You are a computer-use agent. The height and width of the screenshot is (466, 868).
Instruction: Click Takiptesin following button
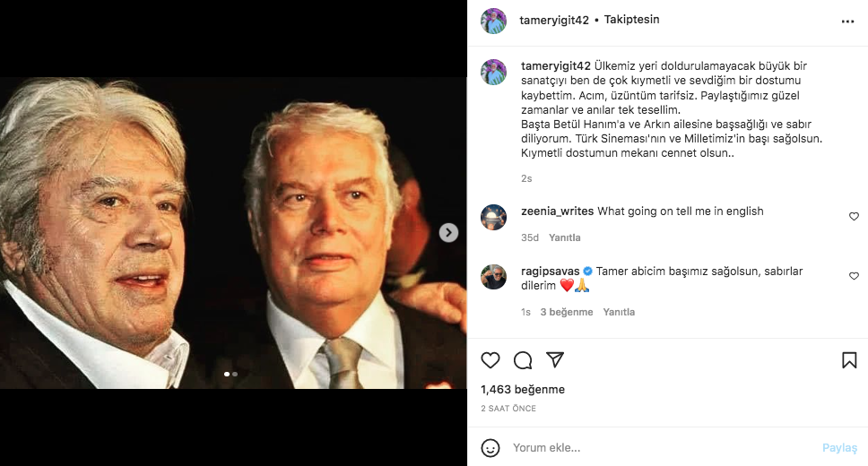632,20
